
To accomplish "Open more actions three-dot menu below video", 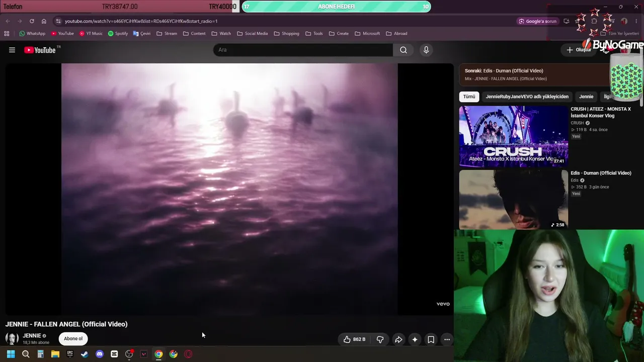I will pyautogui.click(x=447, y=339).
